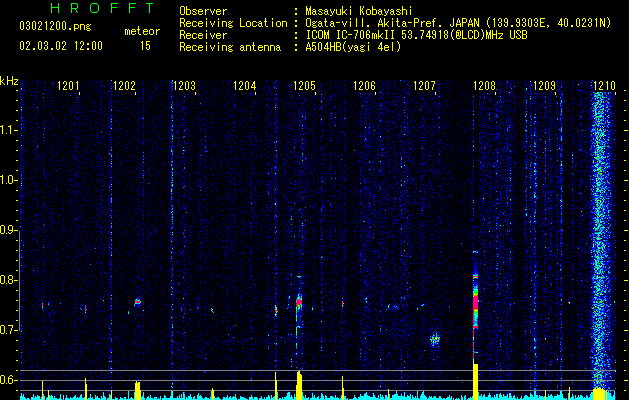Click the ICOM IC-706mkII receiver text
This screenshot has height=400, width=629.
pos(416,35)
